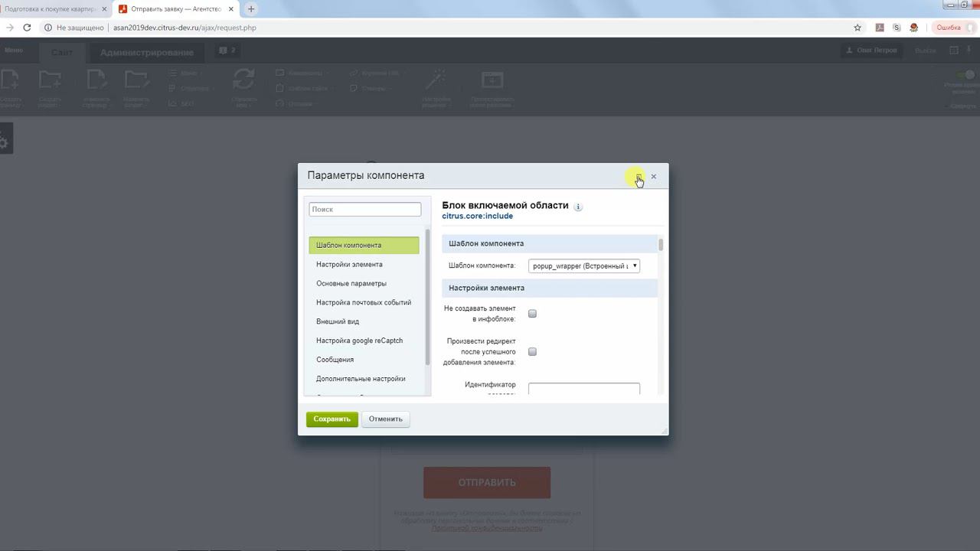The height and width of the screenshot is (551, 980).
Task: Bookmark this page with the star icon
Action: [x=857, y=28]
